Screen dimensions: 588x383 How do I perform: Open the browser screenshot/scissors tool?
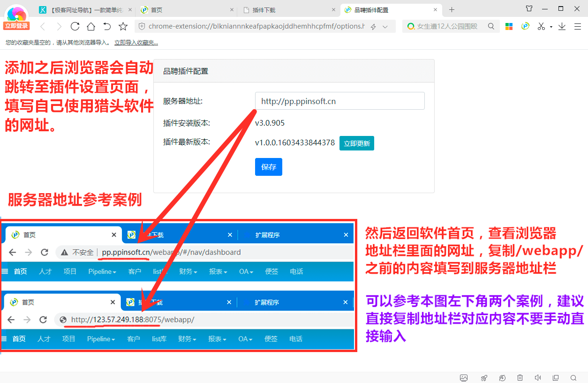541,26
